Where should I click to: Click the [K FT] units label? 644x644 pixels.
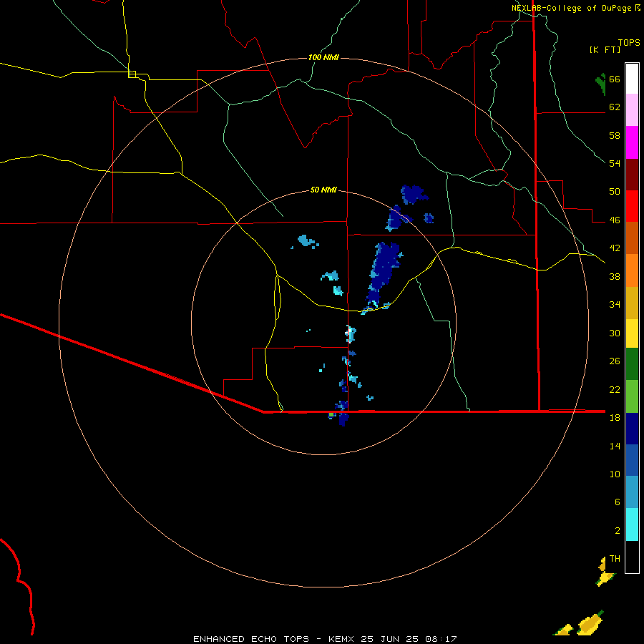[x=605, y=50]
